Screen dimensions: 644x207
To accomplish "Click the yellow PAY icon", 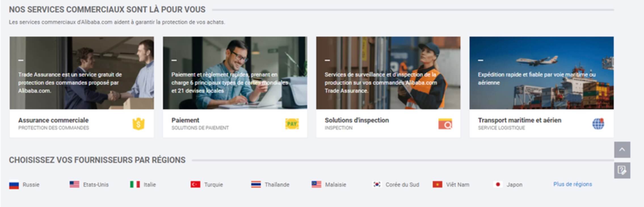I will pyautogui.click(x=292, y=124).
